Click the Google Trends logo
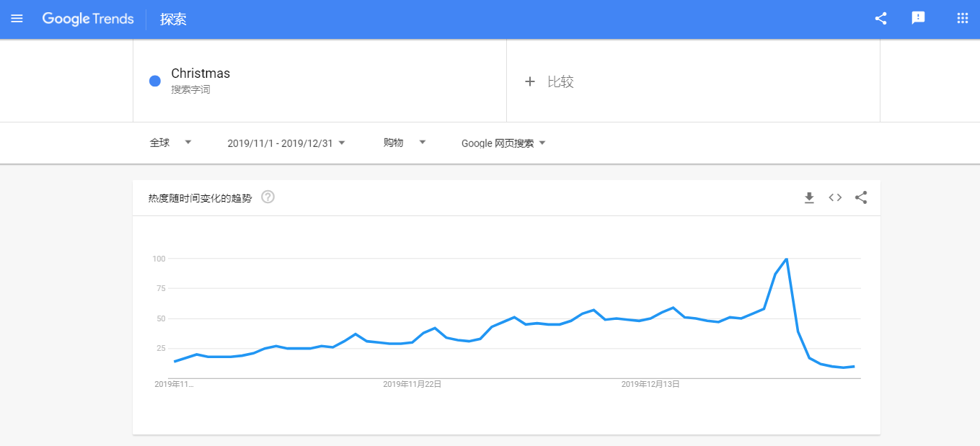 pos(88,19)
